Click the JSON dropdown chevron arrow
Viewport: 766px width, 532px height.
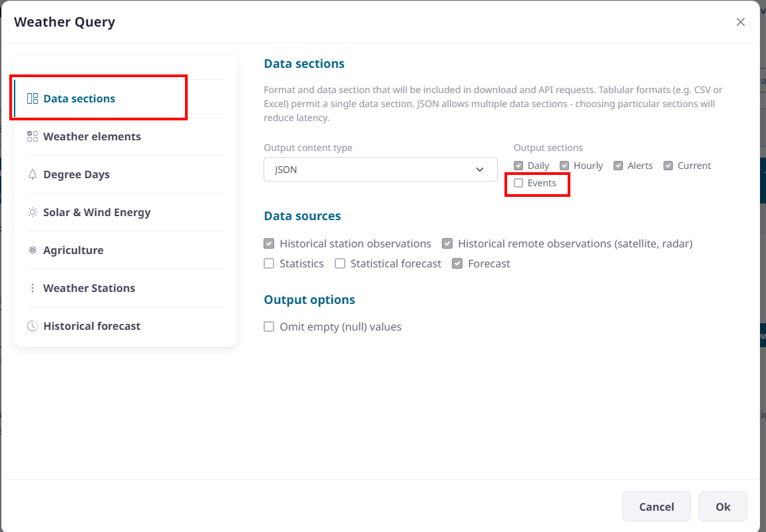click(x=480, y=170)
